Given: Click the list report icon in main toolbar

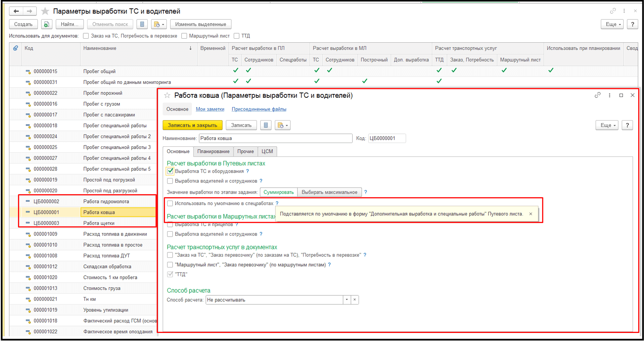Looking at the screenshot, I should [142, 24].
